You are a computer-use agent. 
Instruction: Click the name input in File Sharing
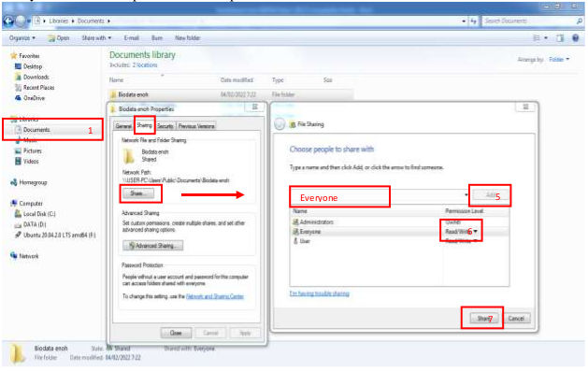376,196
